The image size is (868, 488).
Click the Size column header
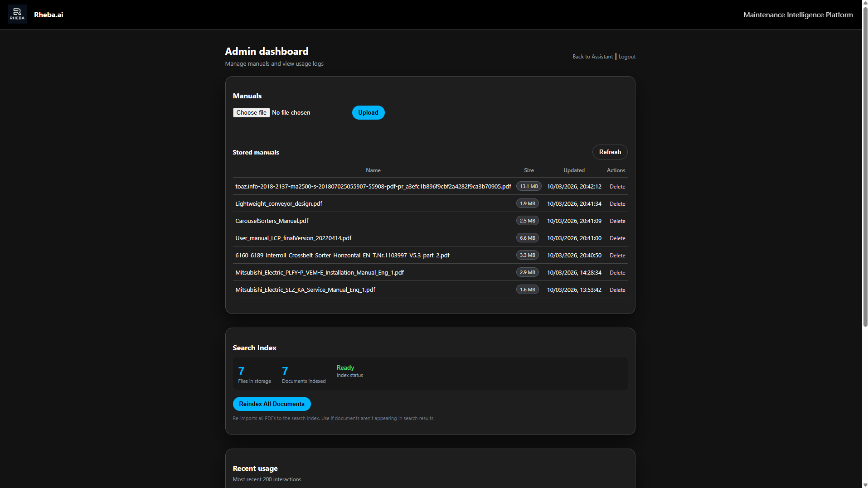529,170
